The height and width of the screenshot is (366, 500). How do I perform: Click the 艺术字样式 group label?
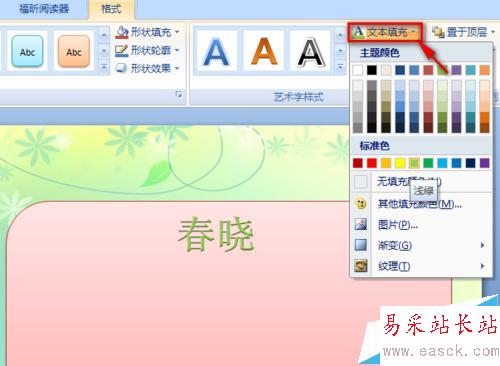[x=299, y=97]
